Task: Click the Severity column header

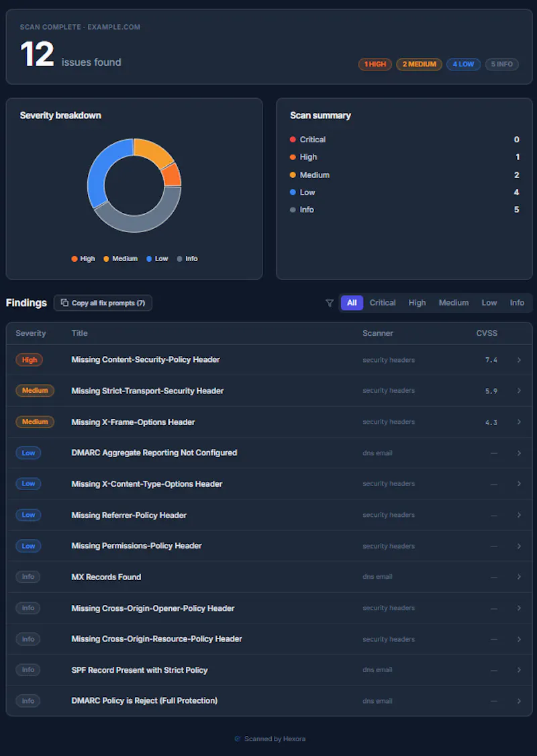Action: coord(31,333)
